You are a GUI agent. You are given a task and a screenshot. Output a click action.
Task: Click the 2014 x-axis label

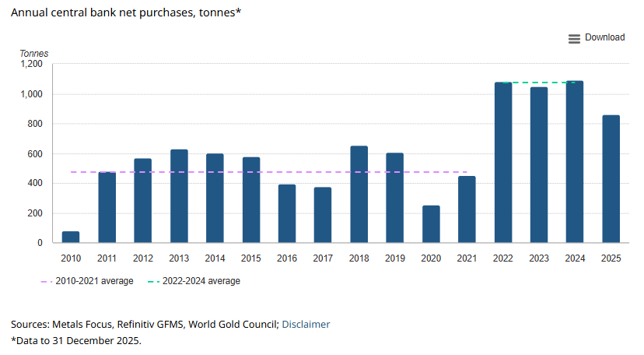tap(215, 258)
